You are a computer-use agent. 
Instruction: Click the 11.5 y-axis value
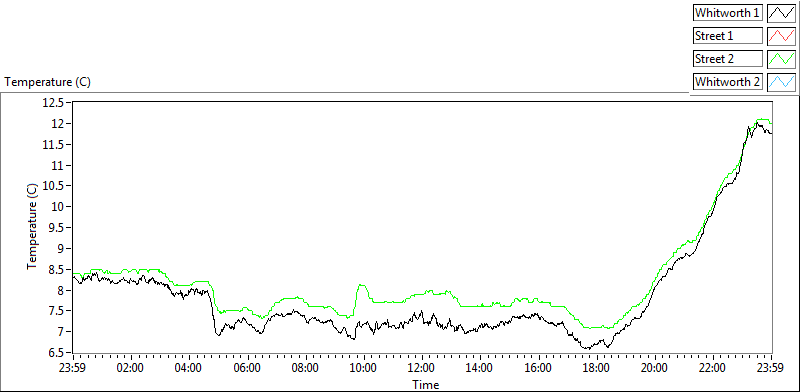[x=54, y=145]
